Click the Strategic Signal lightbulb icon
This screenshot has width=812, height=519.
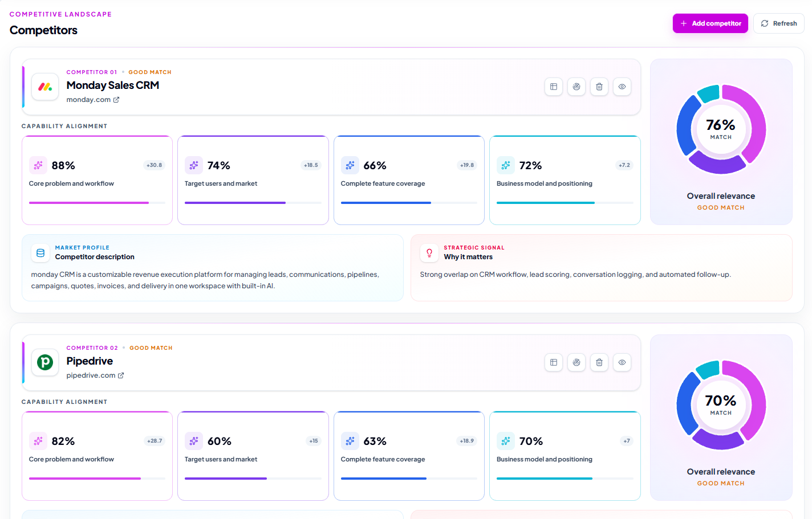pos(429,253)
